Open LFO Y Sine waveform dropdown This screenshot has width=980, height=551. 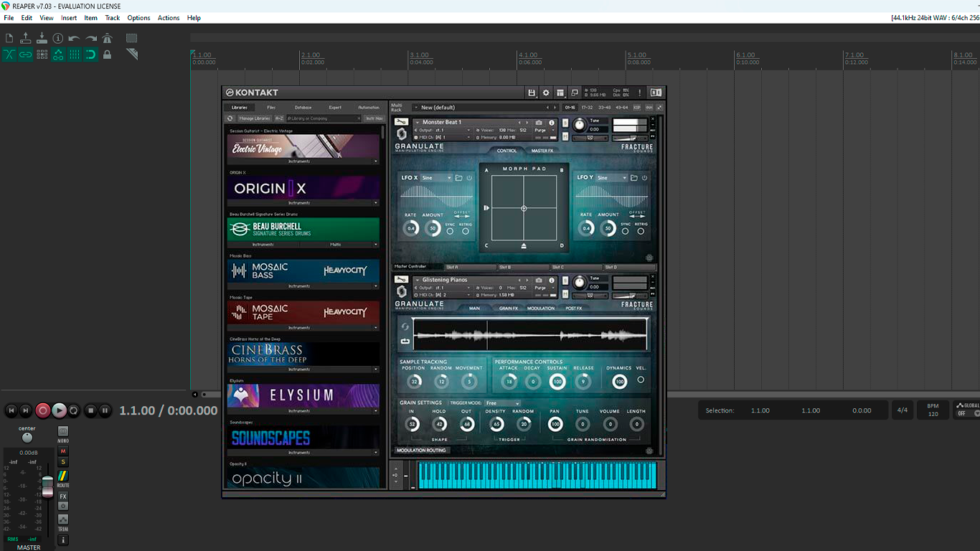coord(612,178)
